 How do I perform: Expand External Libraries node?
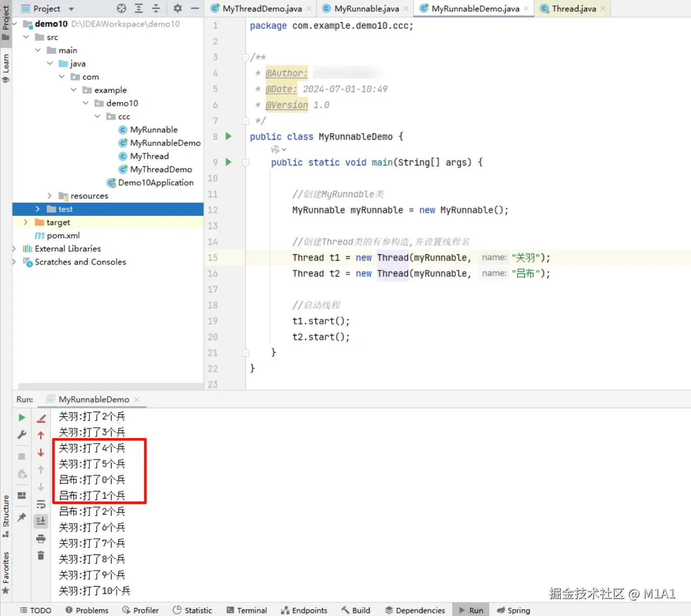coord(14,248)
